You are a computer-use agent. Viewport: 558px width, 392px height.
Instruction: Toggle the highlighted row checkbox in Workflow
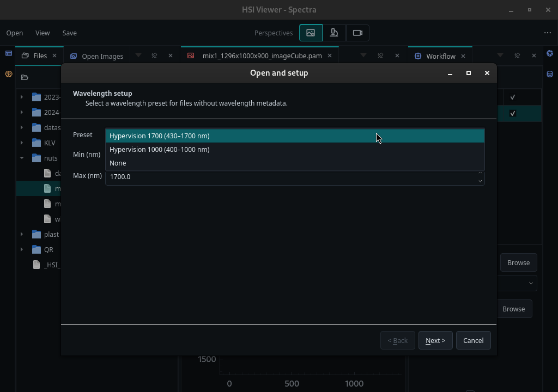pos(512,113)
